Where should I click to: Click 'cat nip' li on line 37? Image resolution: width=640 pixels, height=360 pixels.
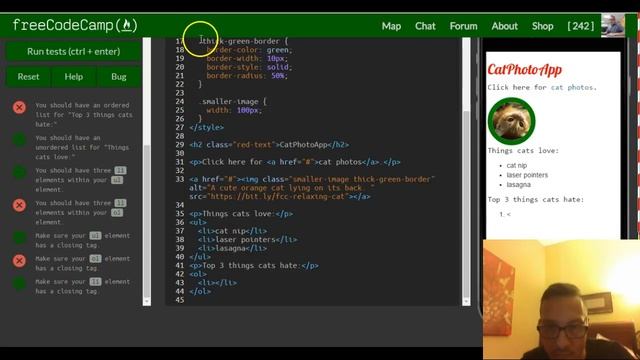click(232, 231)
